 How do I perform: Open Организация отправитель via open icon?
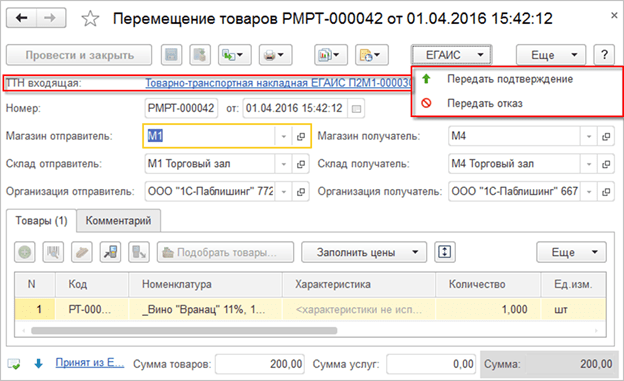301,191
